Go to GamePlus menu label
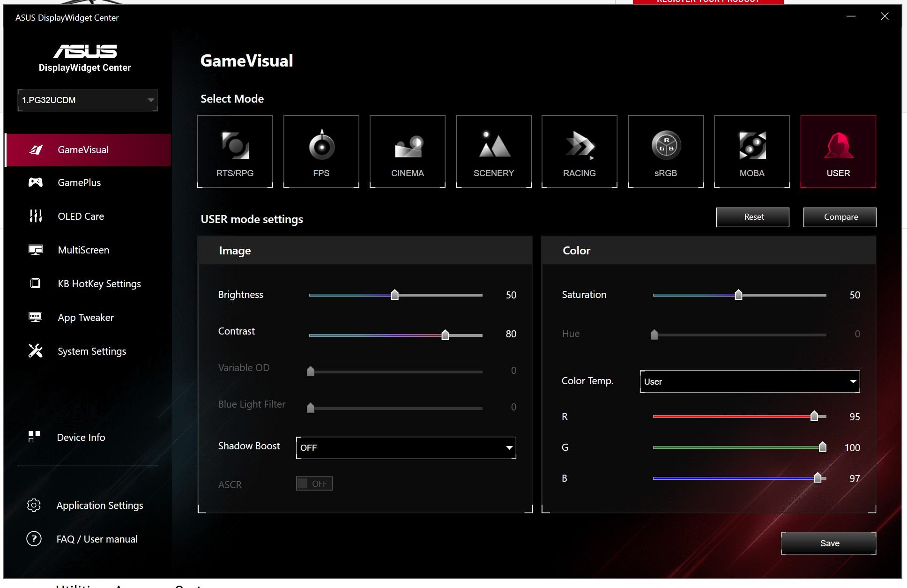This screenshot has height=588, width=907. [79, 183]
